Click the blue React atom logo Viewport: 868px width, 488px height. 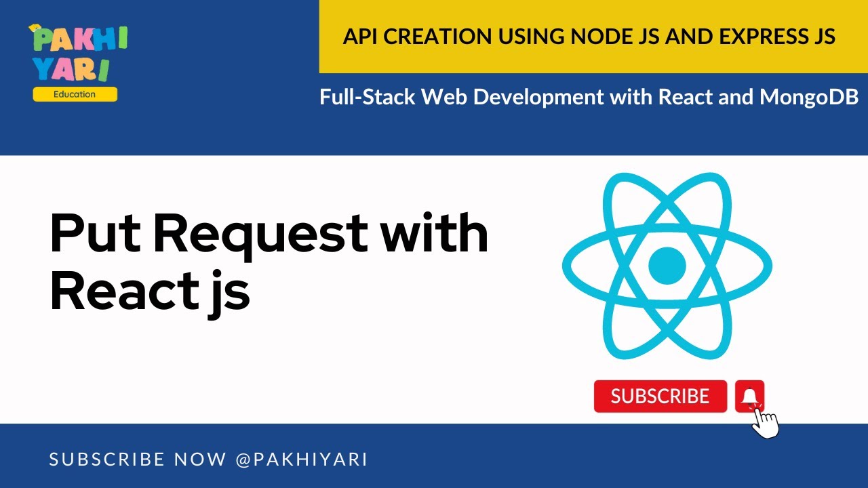(667, 266)
